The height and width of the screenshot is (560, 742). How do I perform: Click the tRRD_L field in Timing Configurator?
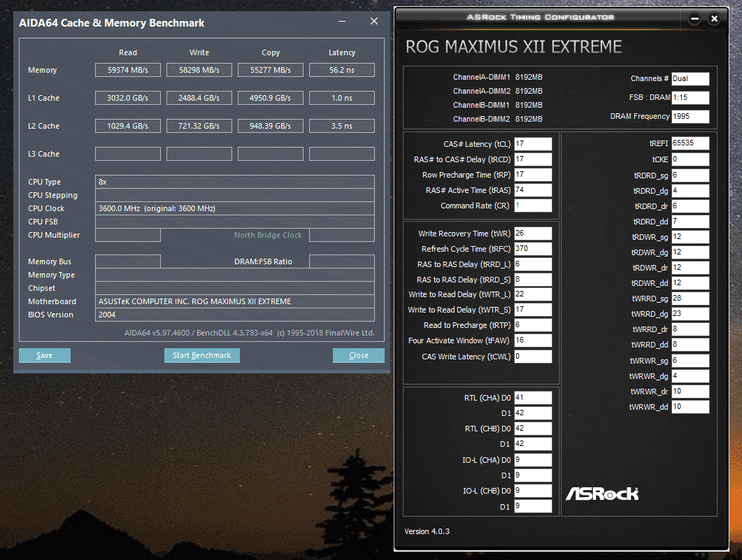coord(533,264)
